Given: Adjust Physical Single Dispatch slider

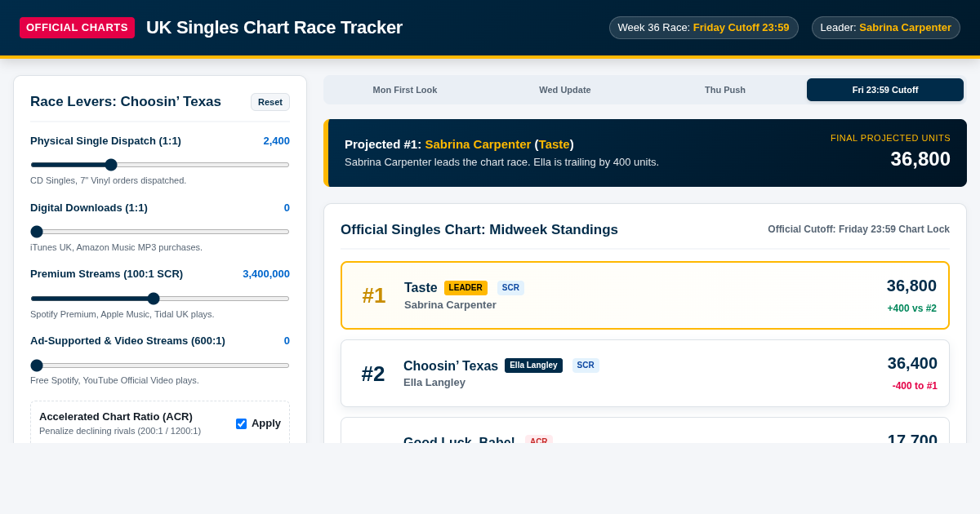Looking at the screenshot, I should 160,165.
